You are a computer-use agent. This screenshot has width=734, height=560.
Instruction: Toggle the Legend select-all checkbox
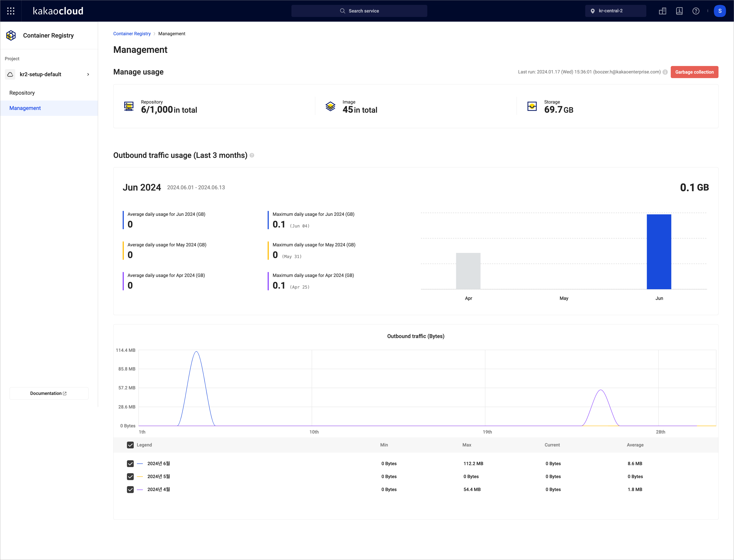point(130,445)
